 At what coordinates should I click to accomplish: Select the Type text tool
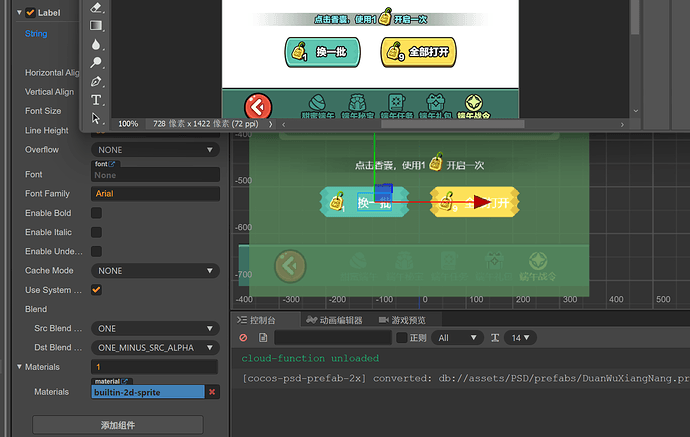click(x=96, y=100)
